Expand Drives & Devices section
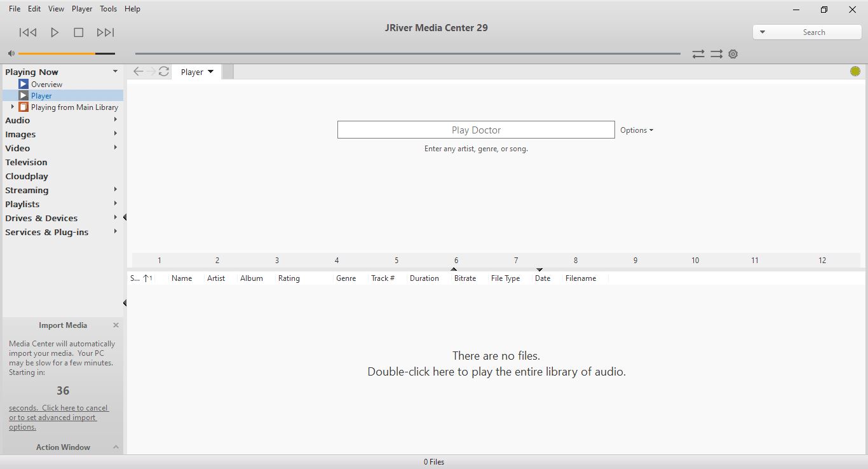This screenshot has height=469, width=868. tap(115, 217)
